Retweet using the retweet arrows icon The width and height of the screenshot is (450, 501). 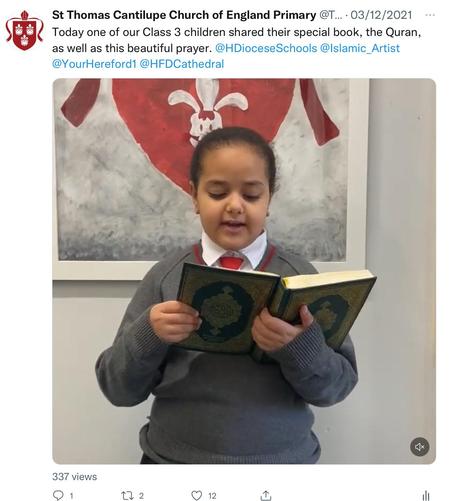coord(127,496)
